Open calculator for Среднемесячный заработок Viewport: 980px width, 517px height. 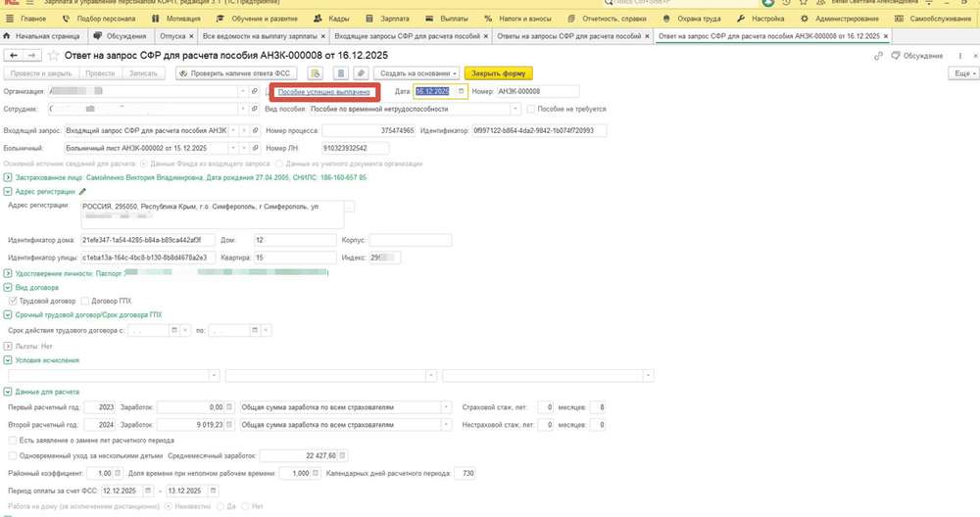[x=342, y=456]
